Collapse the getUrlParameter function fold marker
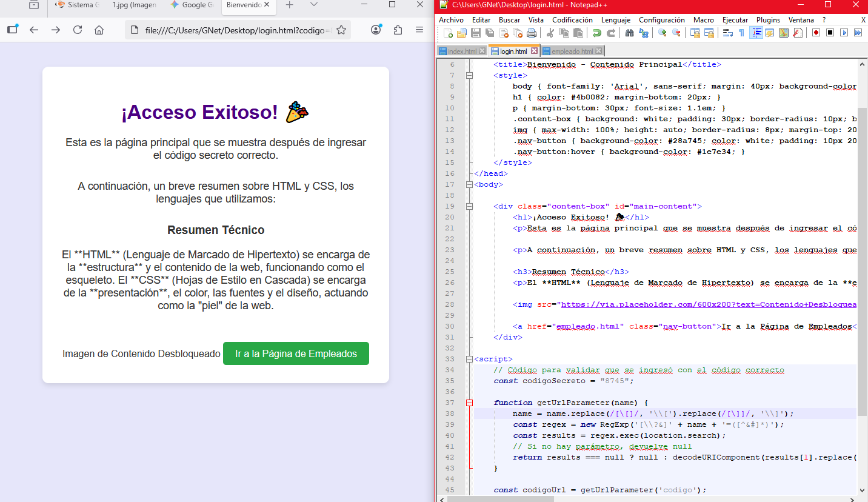This screenshot has height=502, width=868. point(469,403)
